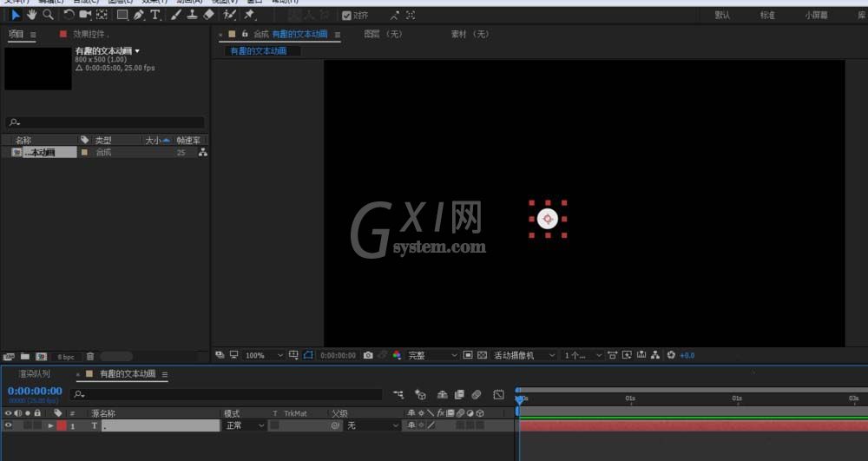Viewport: 868px width, 461px height.
Task: Switch to the 素材 (无) footage tab
Action: click(470, 35)
